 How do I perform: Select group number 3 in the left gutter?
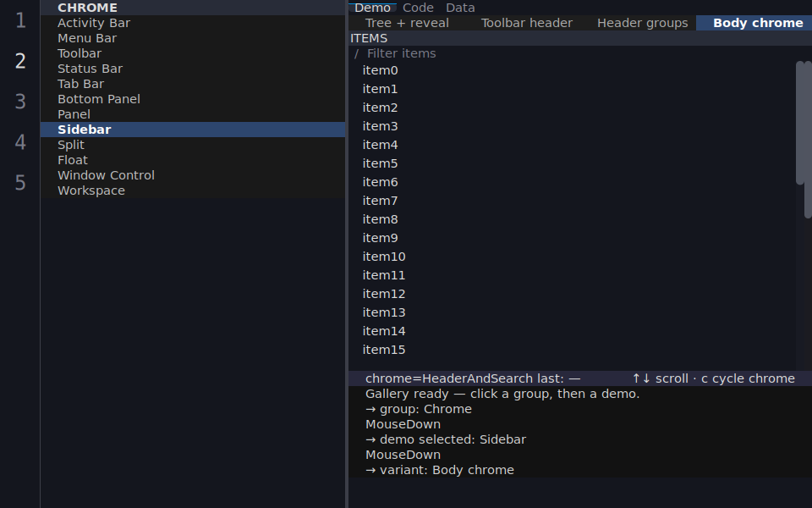pos(20,102)
